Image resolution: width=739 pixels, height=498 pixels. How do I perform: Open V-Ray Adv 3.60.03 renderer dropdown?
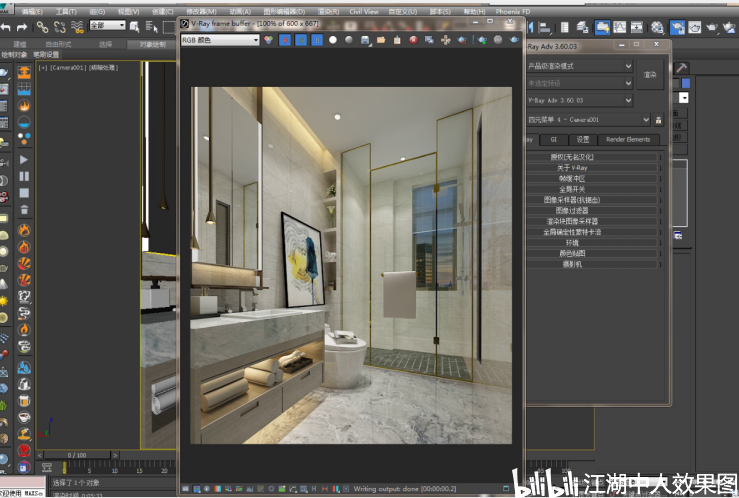click(579, 100)
